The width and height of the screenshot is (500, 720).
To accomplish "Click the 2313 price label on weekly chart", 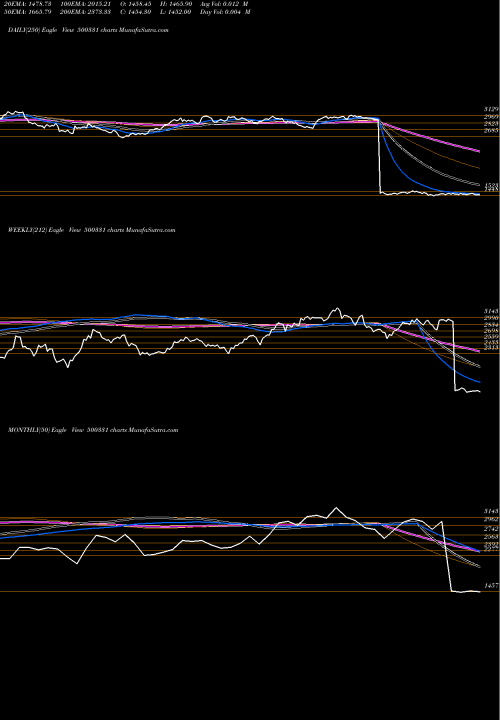I will pyautogui.click(x=491, y=348).
